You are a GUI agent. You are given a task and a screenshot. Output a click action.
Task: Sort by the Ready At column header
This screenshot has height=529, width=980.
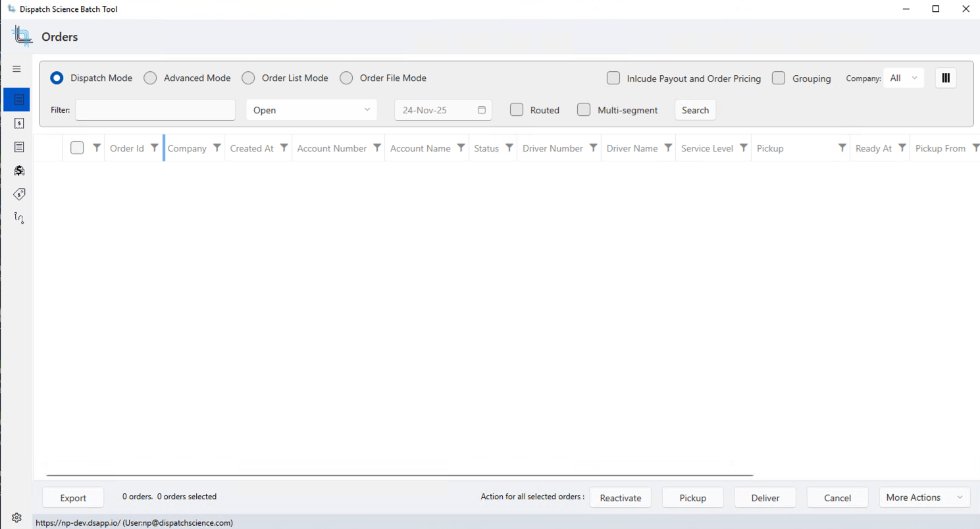point(874,148)
